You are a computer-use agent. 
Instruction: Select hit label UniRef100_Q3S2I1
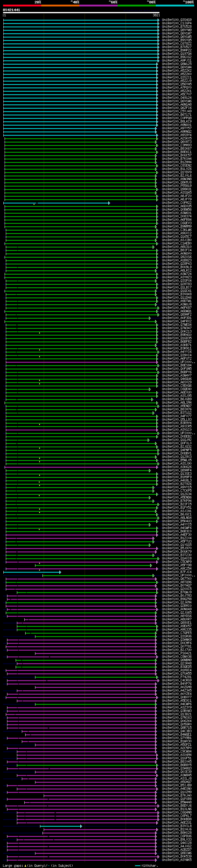point(177,78)
